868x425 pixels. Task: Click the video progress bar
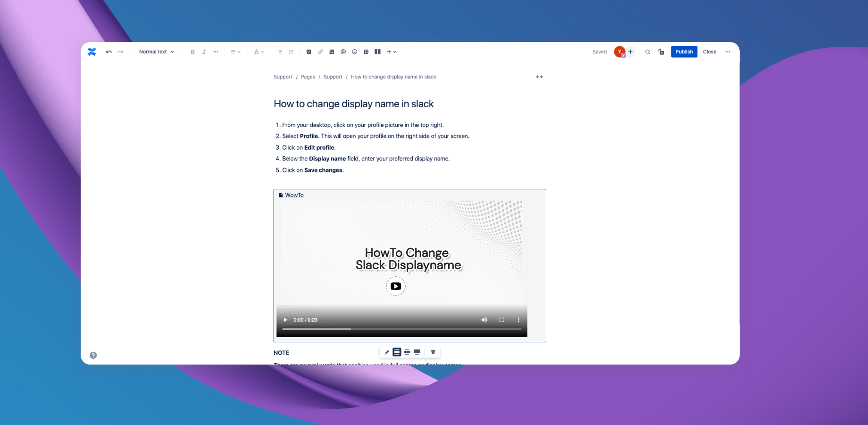point(402,329)
